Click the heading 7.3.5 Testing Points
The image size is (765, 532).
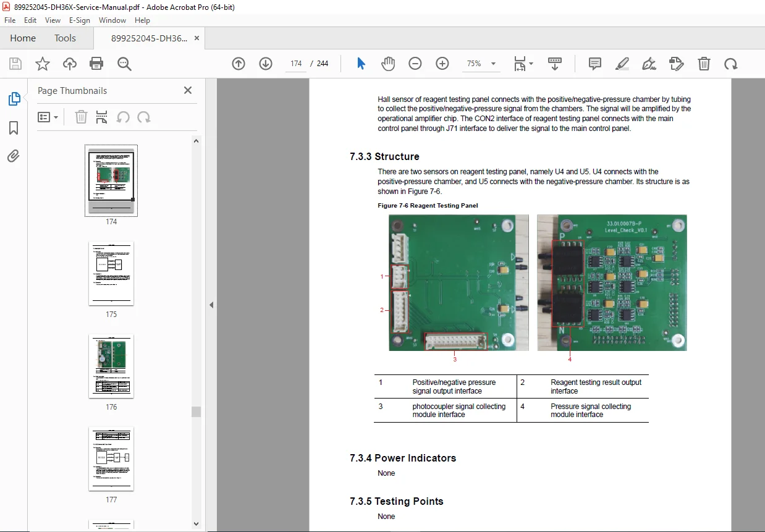coord(397,502)
